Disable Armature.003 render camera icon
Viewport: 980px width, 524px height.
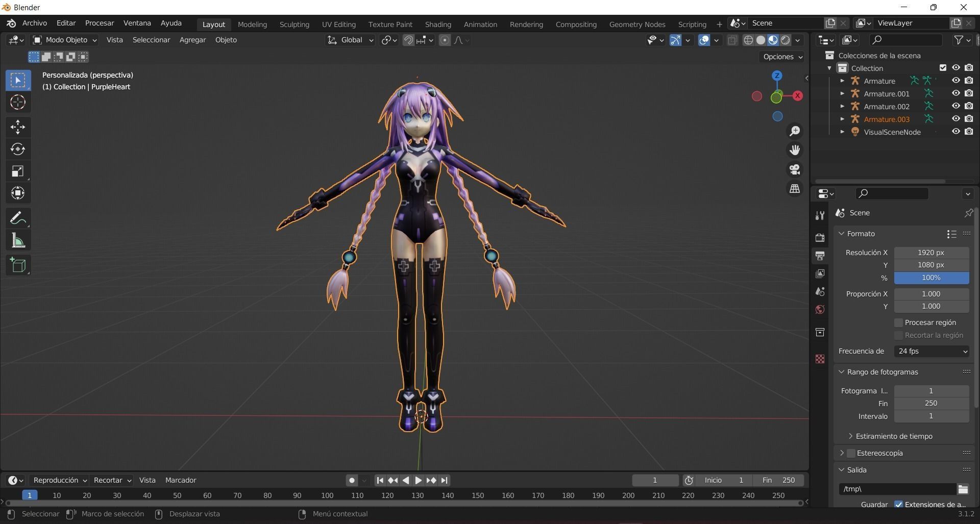click(x=969, y=119)
